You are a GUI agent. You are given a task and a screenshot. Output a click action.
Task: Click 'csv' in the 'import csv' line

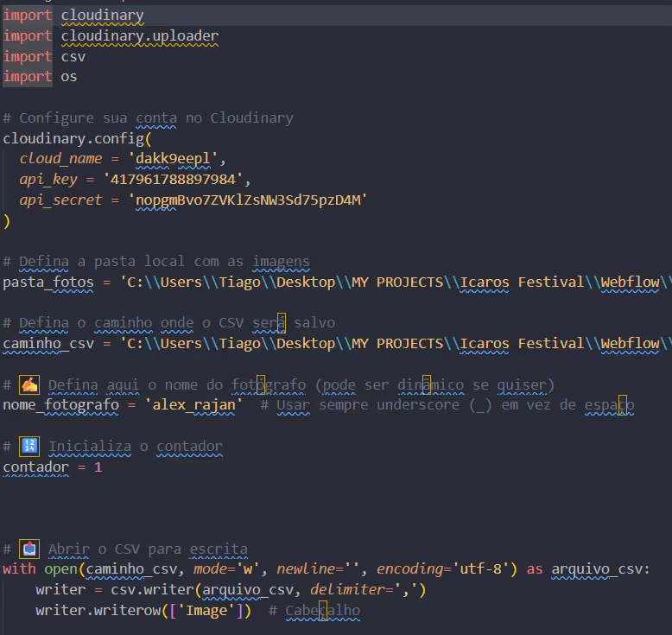pos(73,57)
